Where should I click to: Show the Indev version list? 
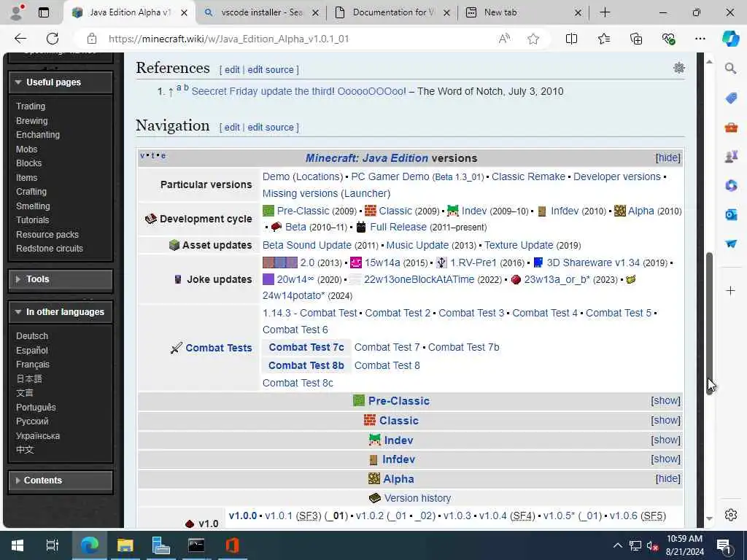[x=665, y=440]
